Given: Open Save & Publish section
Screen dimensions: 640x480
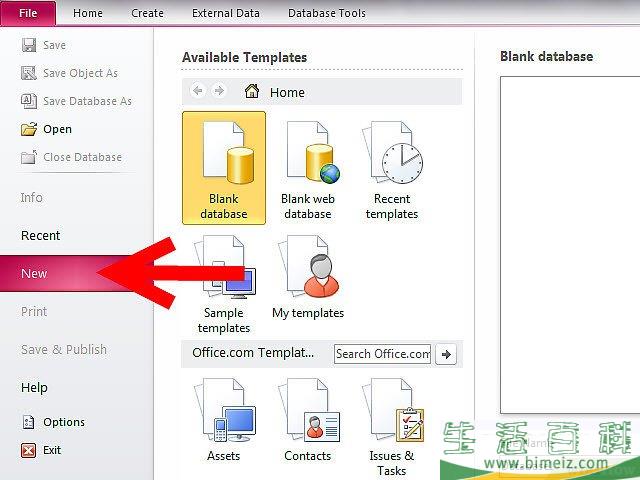Looking at the screenshot, I should 64,349.
